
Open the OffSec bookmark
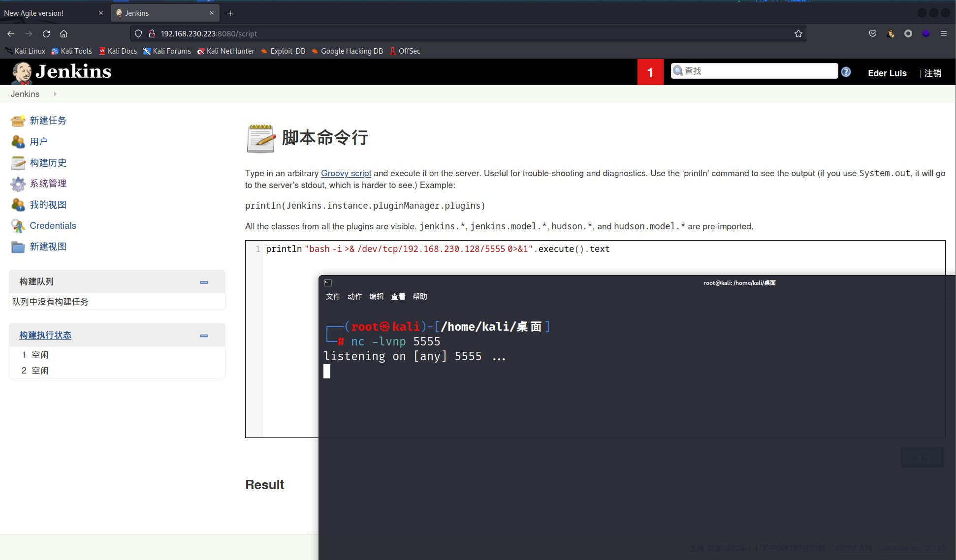[405, 51]
